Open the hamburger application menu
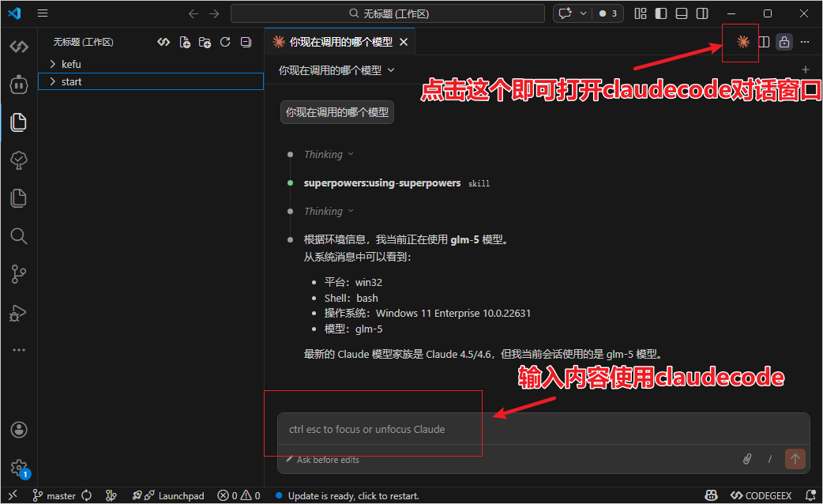This screenshot has height=504, width=823. (43, 13)
